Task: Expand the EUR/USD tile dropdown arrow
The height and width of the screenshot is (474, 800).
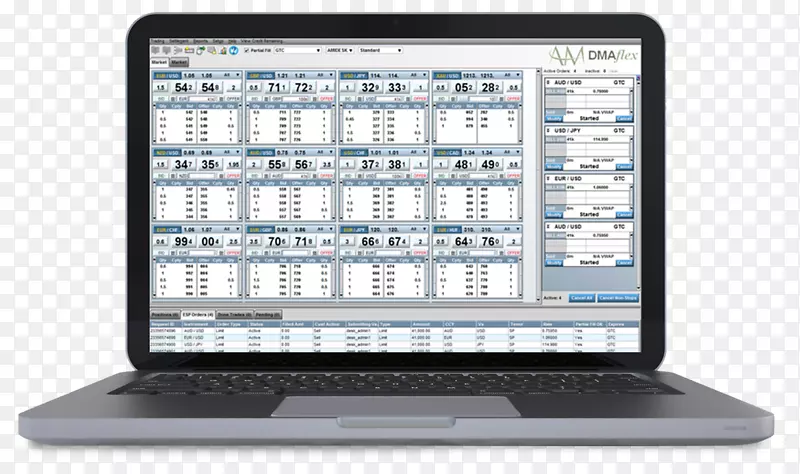Action: click(239, 74)
